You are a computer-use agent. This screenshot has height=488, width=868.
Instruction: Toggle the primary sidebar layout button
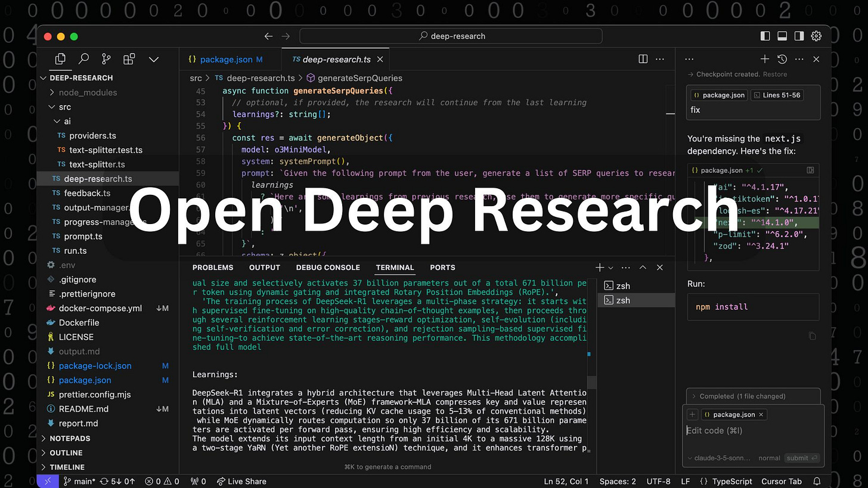[765, 36]
